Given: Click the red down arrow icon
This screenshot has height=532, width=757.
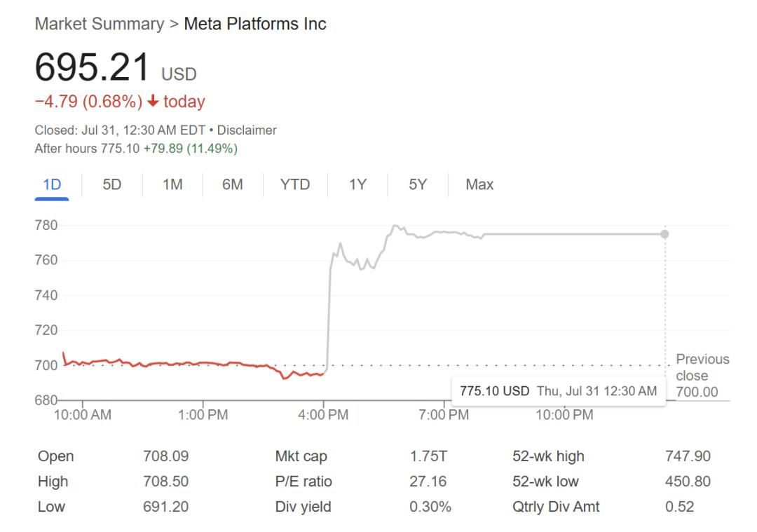Looking at the screenshot, I should (153, 102).
